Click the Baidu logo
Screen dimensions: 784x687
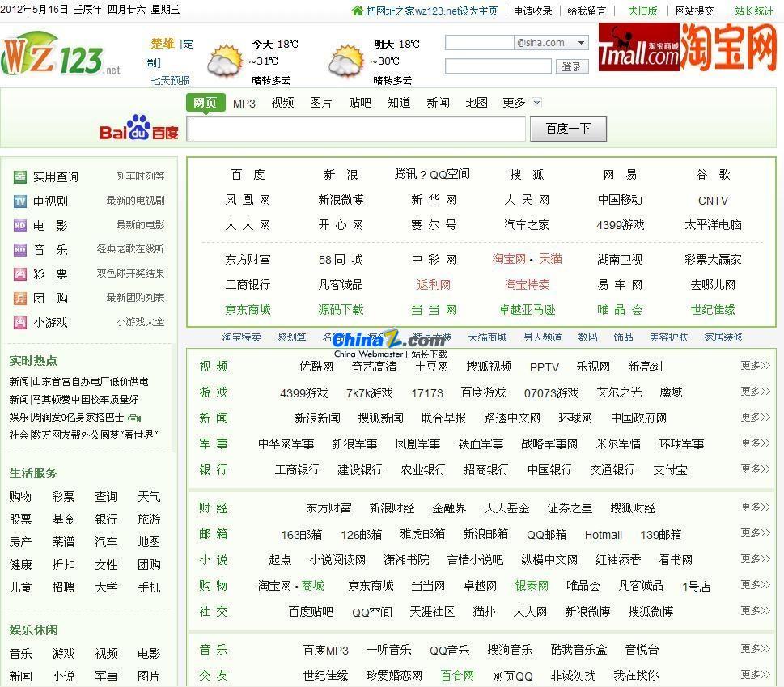[139, 128]
